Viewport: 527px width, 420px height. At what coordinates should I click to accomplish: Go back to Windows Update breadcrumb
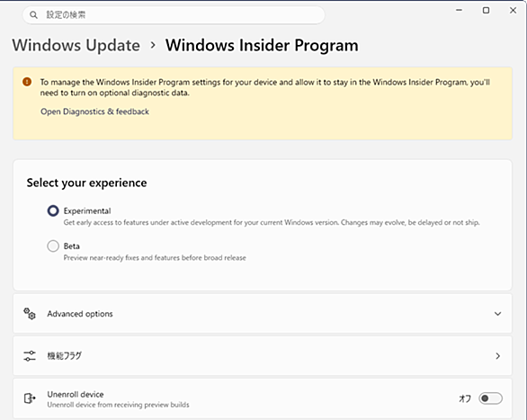pos(76,45)
